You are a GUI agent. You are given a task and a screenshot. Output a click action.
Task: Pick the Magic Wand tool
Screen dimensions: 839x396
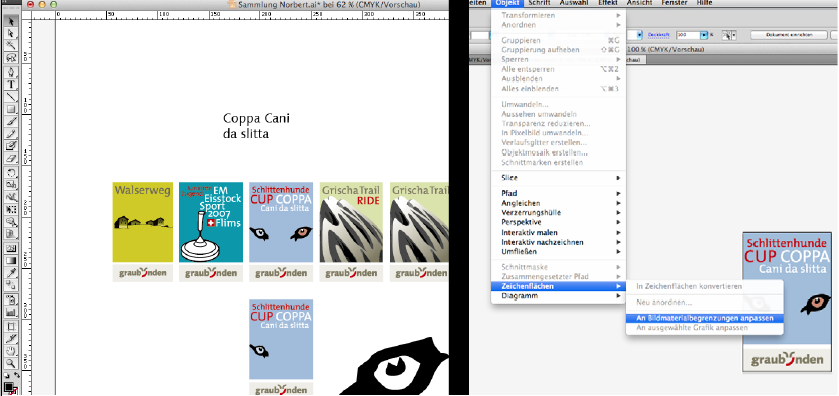(11, 46)
